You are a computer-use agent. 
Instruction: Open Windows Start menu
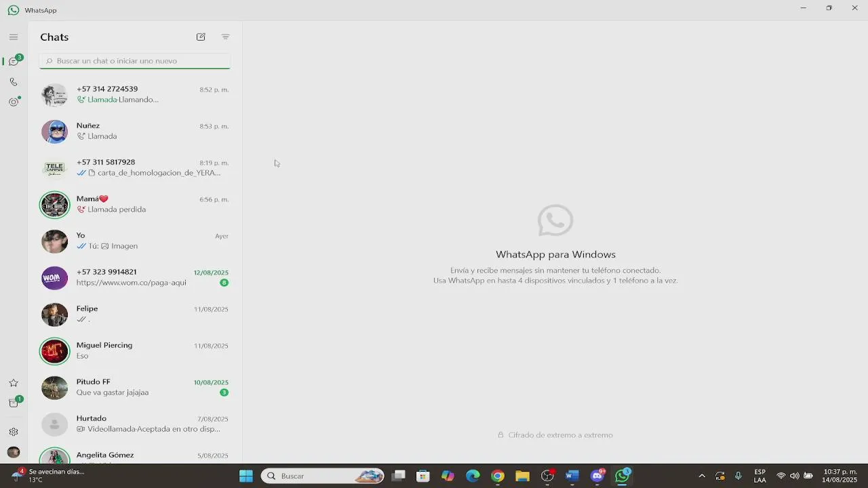pyautogui.click(x=246, y=476)
